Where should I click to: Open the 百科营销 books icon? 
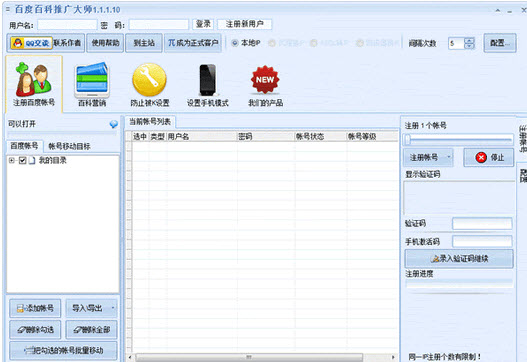point(92,80)
